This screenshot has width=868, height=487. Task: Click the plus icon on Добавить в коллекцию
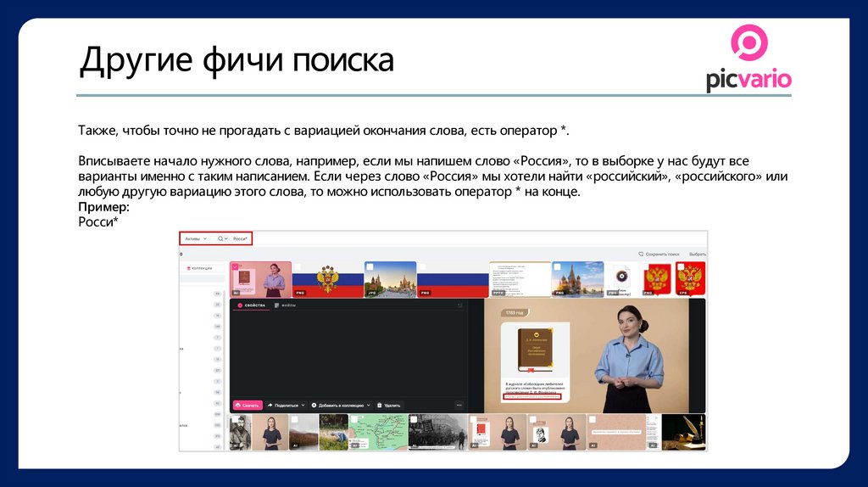(x=314, y=405)
